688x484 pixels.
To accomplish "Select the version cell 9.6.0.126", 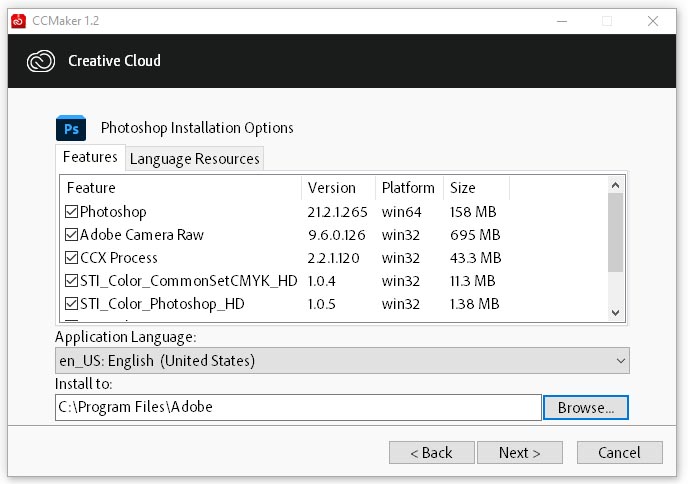I will pos(337,235).
